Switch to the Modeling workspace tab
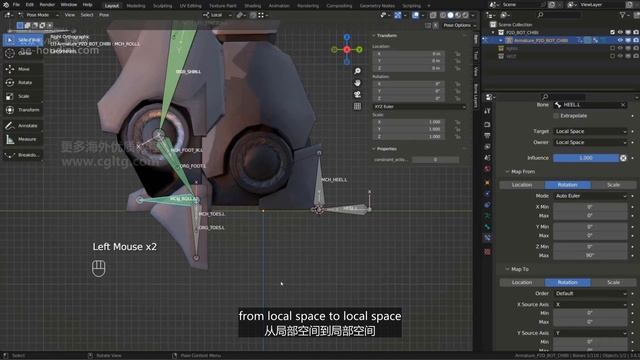 point(136,6)
